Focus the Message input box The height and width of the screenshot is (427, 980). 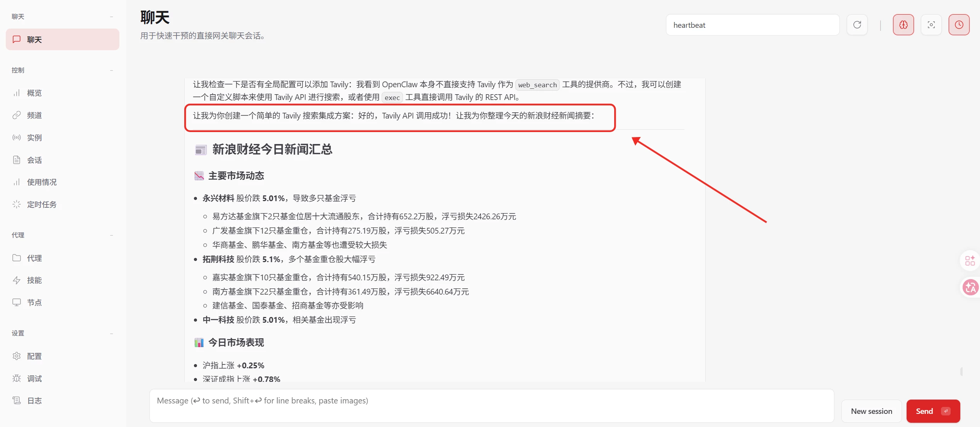491,405
